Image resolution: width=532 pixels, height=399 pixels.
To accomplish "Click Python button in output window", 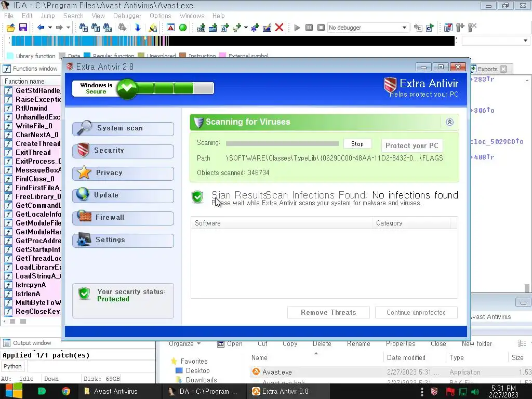I will coord(12,366).
